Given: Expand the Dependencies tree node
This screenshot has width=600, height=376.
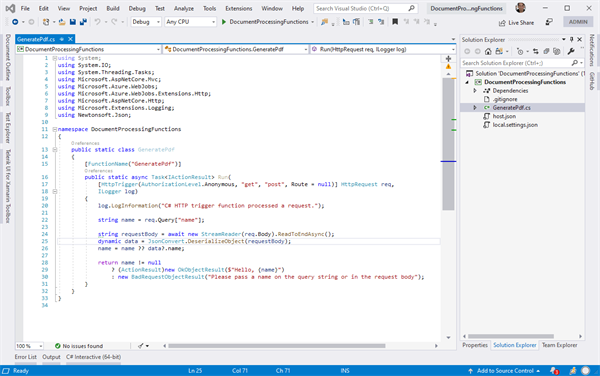Looking at the screenshot, I should click(x=475, y=91).
